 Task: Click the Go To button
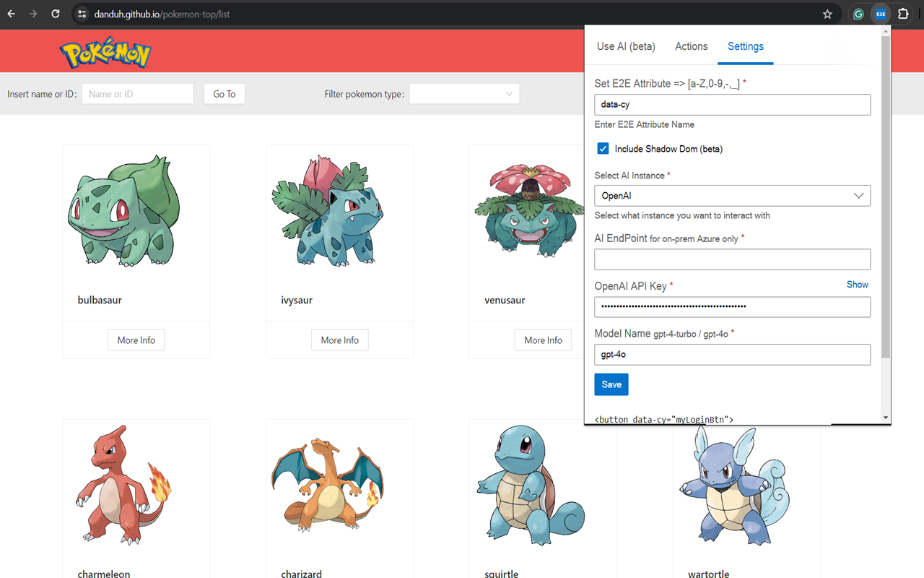(224, 94)
